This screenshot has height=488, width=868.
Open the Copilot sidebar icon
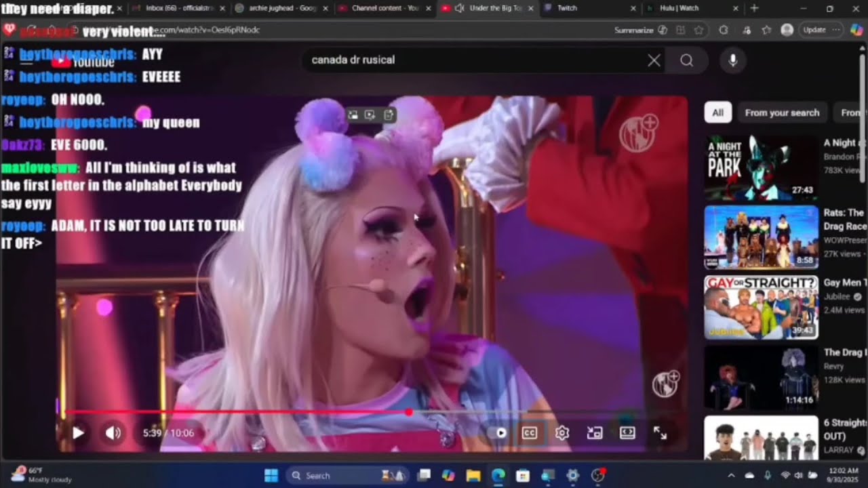click(x=856, y=30)
